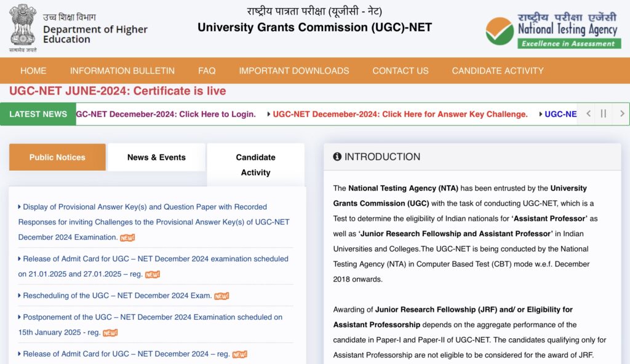Click 'University Grants Commission (UGC)-NET' title
Screen dimensions: 630x364
coord(314,27)
